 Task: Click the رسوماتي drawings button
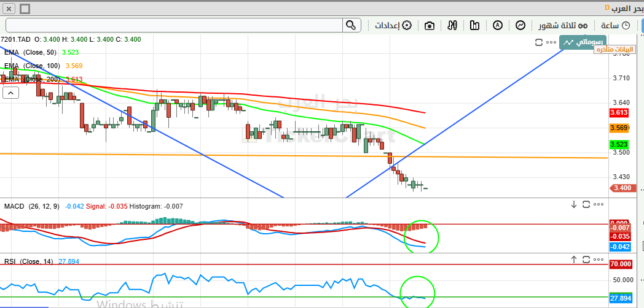point(583,42)
